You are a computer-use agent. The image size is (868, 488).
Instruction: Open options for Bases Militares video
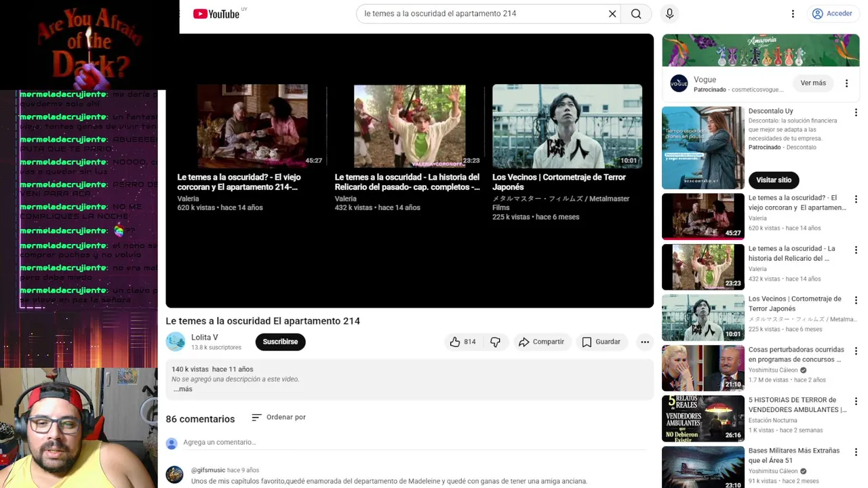point(856,452)
